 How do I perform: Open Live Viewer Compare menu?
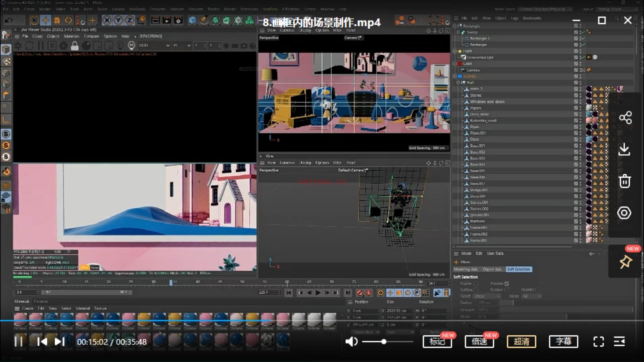click(91, 36)
